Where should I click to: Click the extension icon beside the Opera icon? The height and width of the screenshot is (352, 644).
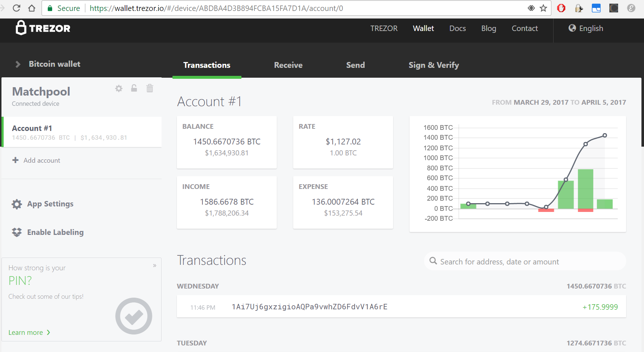coord(579,8)
